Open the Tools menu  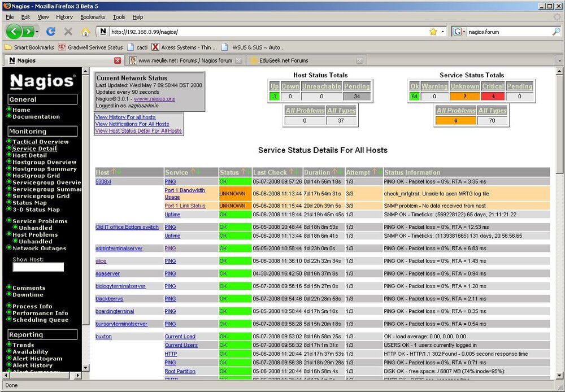coord(119,17)
